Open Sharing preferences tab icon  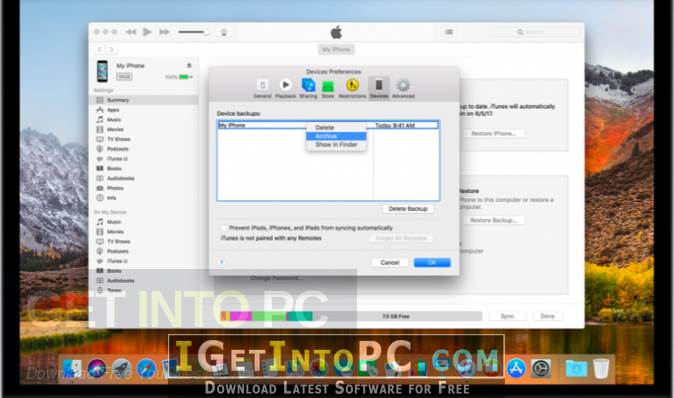308,88
